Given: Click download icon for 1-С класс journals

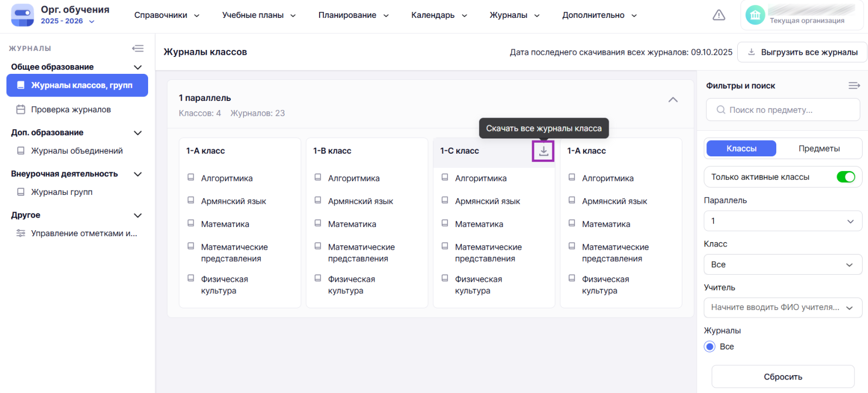Looking at the screenshot, I should [x=543, y=151].
